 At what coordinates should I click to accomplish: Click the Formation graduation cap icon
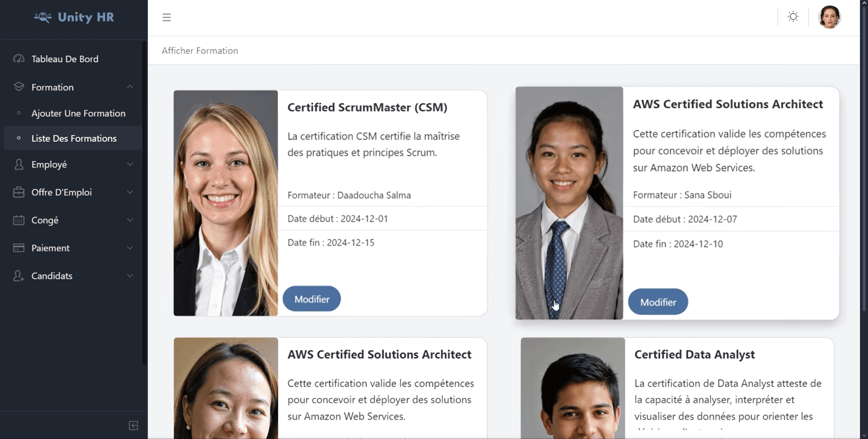pyautogui.click(x=19, y=86)
